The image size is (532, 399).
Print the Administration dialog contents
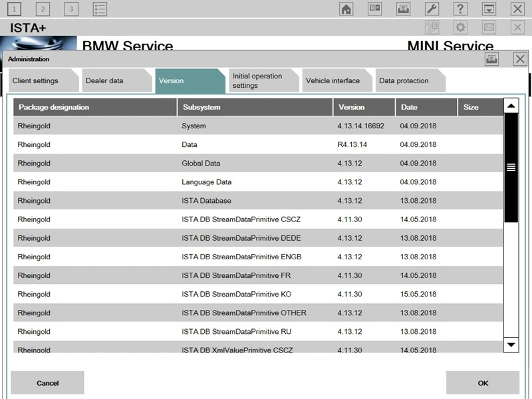(491, 59)
